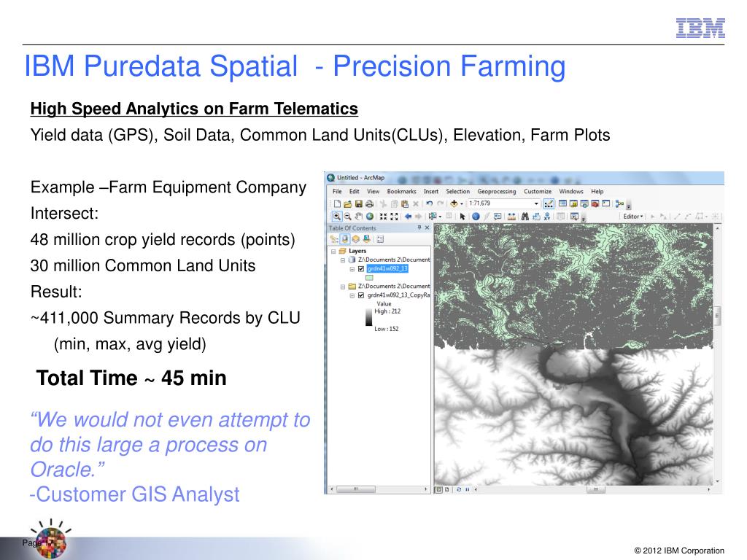Open the Editor toolbar icon next to scale box
Image resolution: width=747 pixels, height=560 pixels.
point(549,204)
